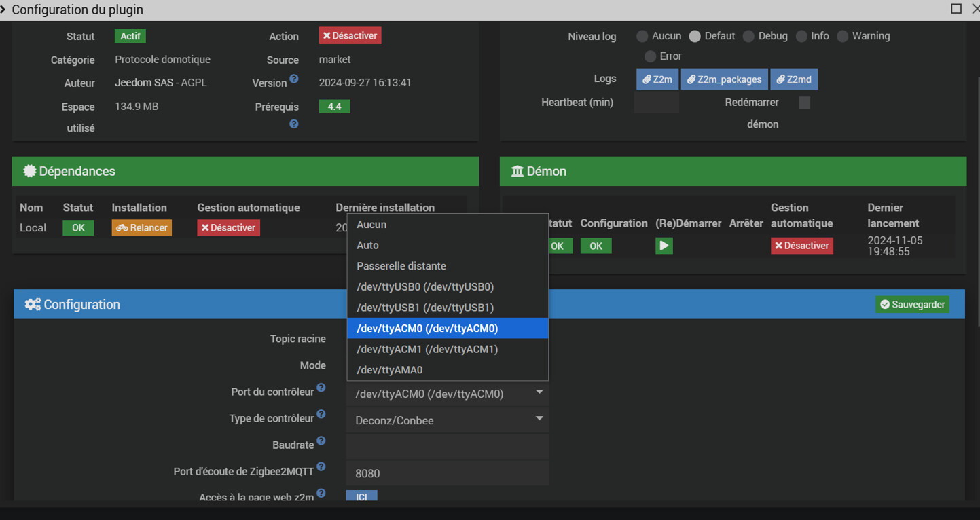Pick the /dev/ttyAMA0 port option
The height and width of the screenshot is (520, 980).
pyautogui.click(x=390, y=370)
